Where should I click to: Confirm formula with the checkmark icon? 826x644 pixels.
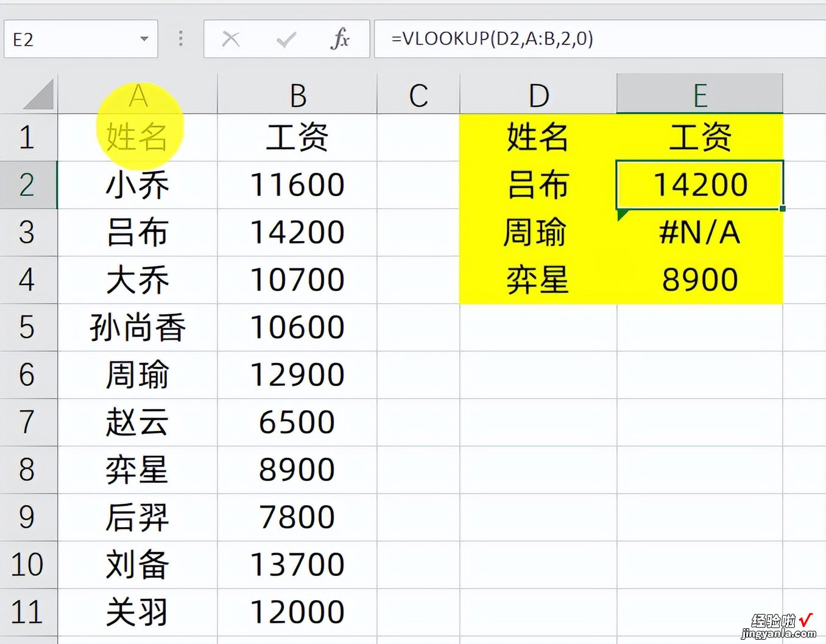286,40
